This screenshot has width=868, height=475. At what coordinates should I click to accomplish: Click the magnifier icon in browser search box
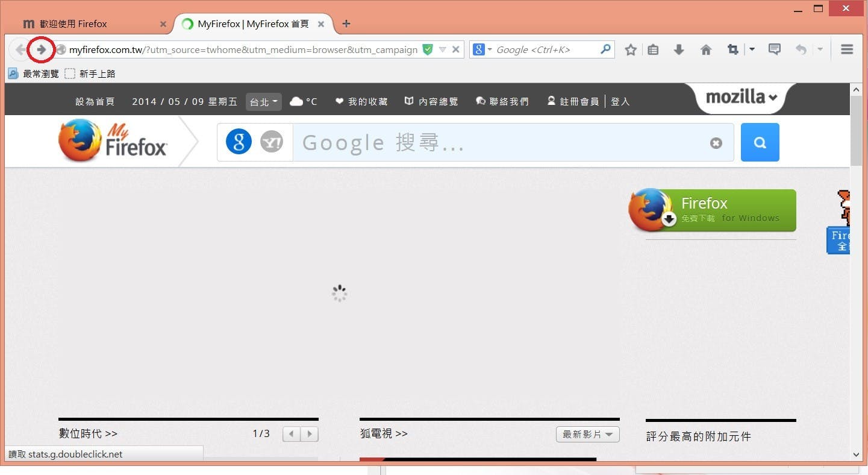click(x=606, y=49)
